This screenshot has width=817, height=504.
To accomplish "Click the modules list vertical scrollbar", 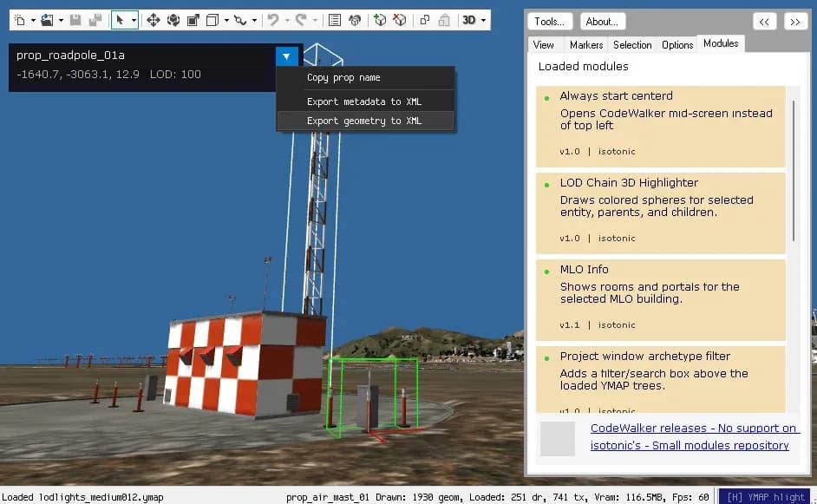I will pos(794,170).
